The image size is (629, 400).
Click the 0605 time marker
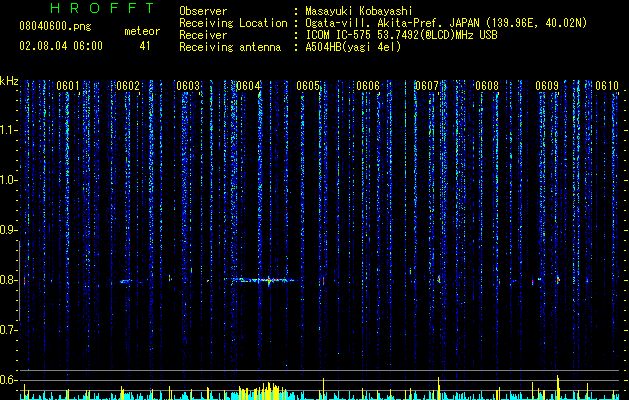pos(308,86)
